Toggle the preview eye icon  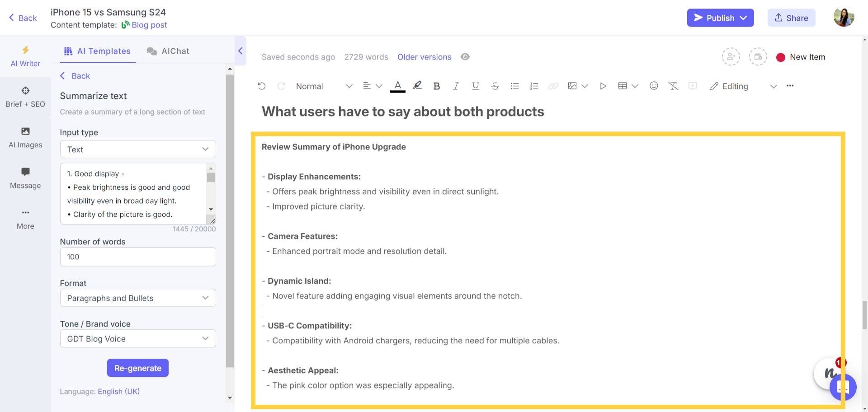tap(465, 57)
